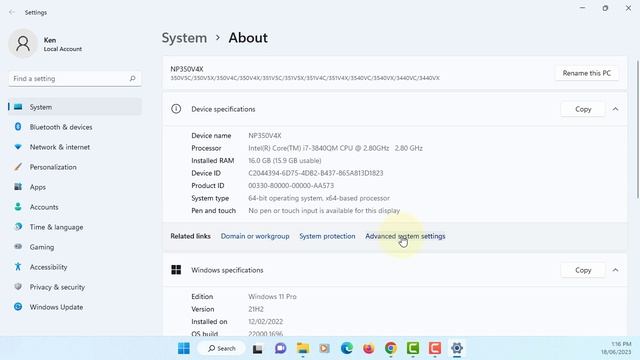
Task: Launch Microsoft Edge from the taskbar
Action: point(347,348)
